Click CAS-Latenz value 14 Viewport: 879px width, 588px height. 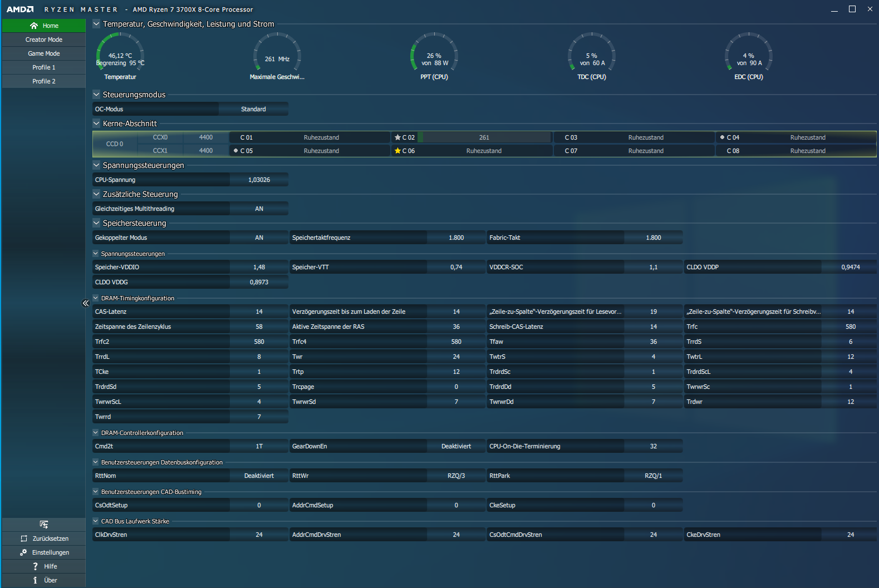[259, 312]
